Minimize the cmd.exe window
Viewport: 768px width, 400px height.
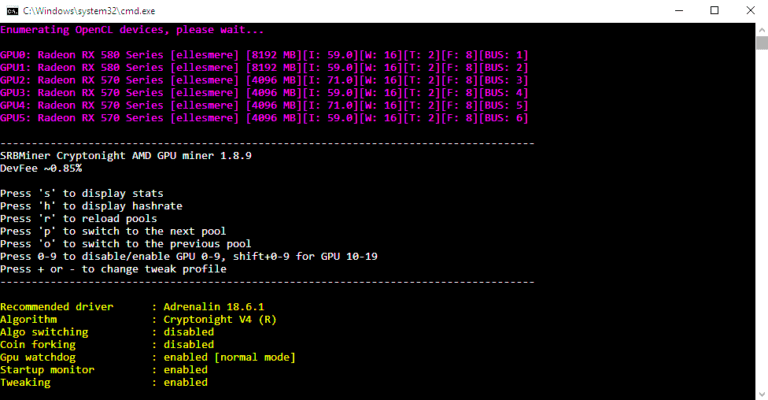coord(678,10)
